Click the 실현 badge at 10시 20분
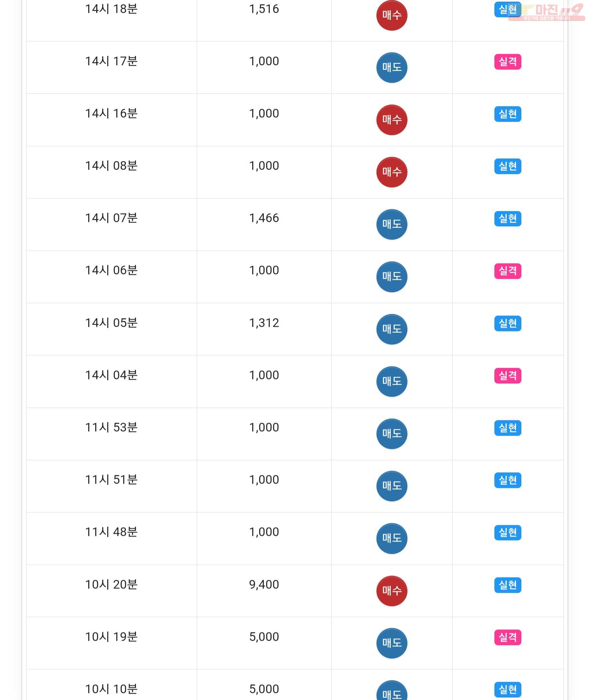The image size is (589, 700). pyautogui.click(x=507, y=585)
